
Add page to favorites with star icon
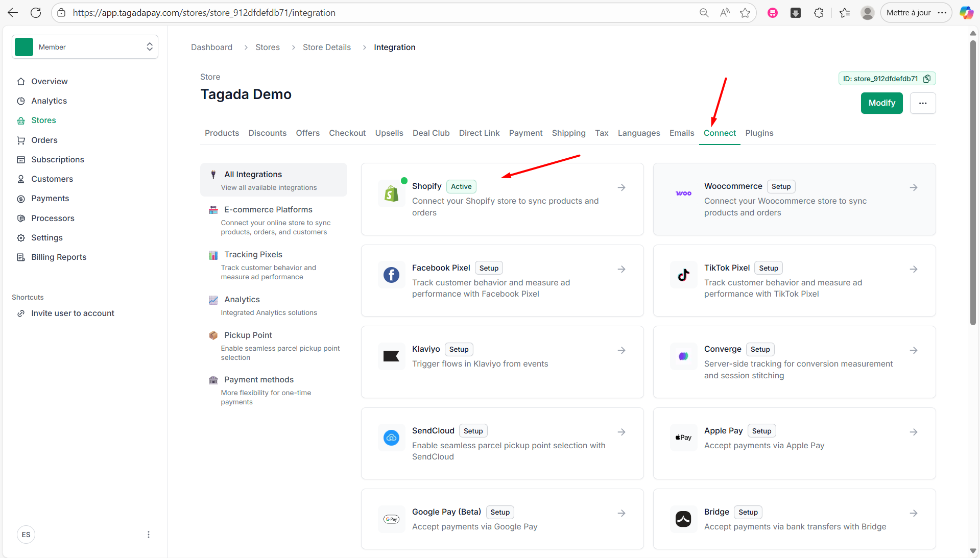[745, 13]
